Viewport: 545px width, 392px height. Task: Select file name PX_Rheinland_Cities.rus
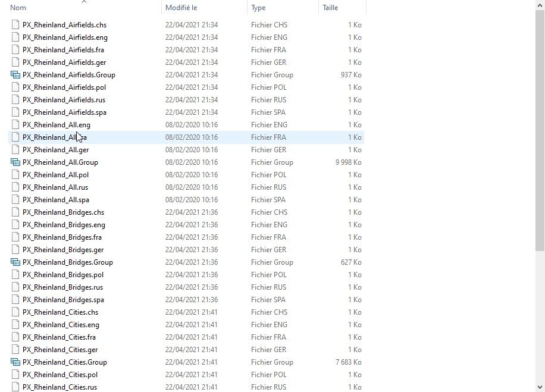(59, 387)
